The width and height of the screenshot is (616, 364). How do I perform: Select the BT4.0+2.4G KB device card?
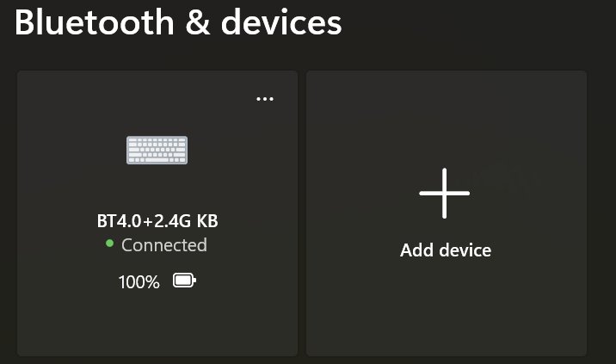click(x=157, y=213)
